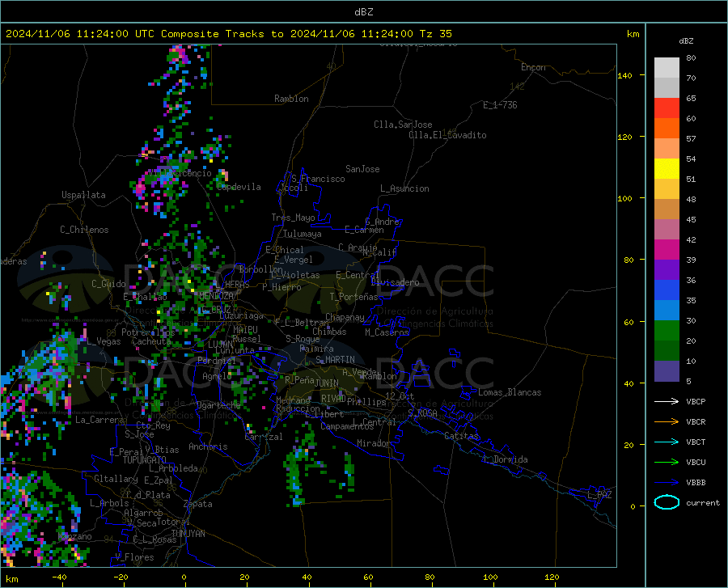Image resolution: width=728 pixels, height=588 pixels.
Task: Click the 'Divisadero' map label
Action: pyautogui.click(x=395, y=282)
